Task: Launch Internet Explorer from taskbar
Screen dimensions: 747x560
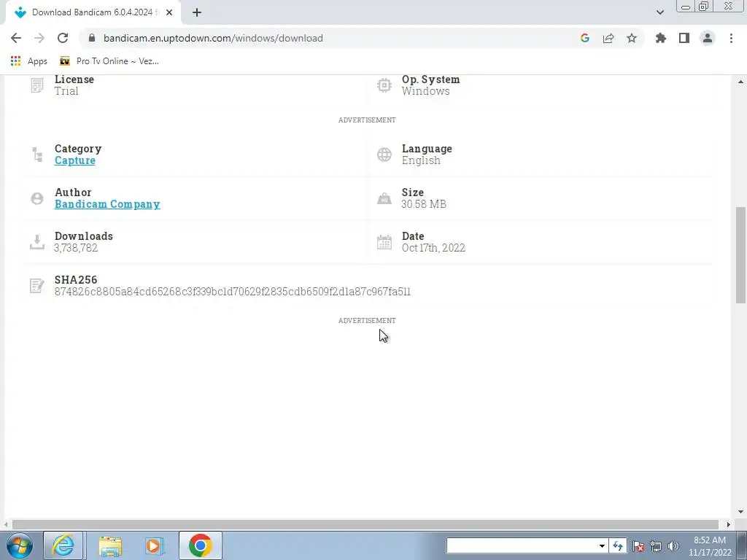Action: point(63,545)
